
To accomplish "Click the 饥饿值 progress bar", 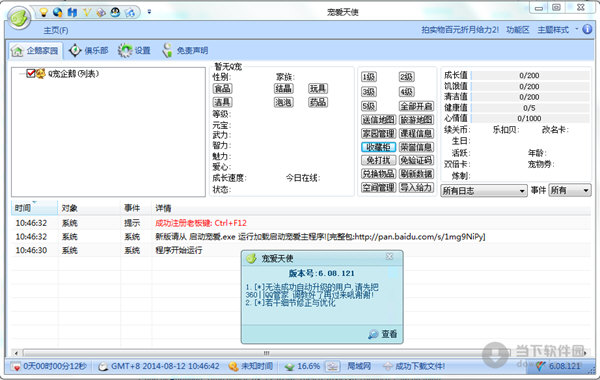I will 530,86.
